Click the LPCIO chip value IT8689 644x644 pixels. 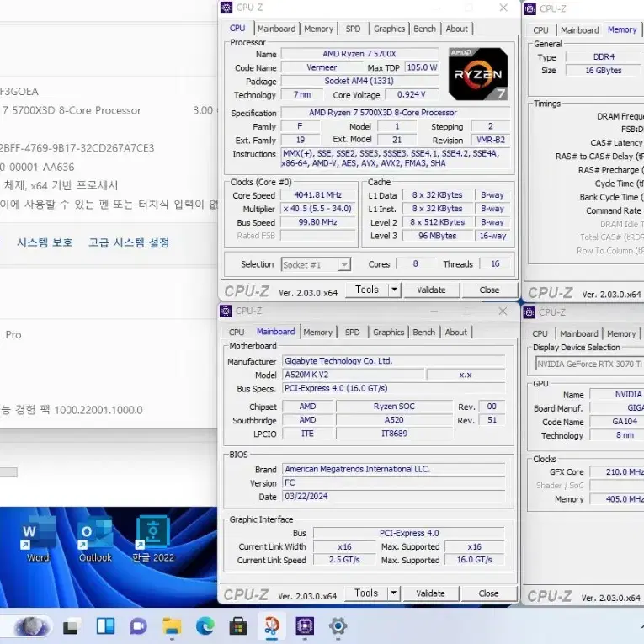(x=394, y=434)
